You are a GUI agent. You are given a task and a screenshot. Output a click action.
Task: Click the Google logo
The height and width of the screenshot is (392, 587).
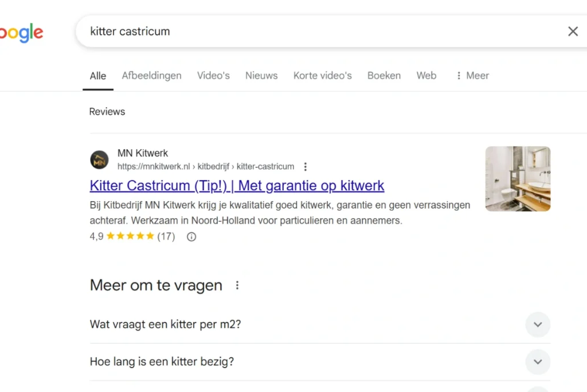(21, 33)
